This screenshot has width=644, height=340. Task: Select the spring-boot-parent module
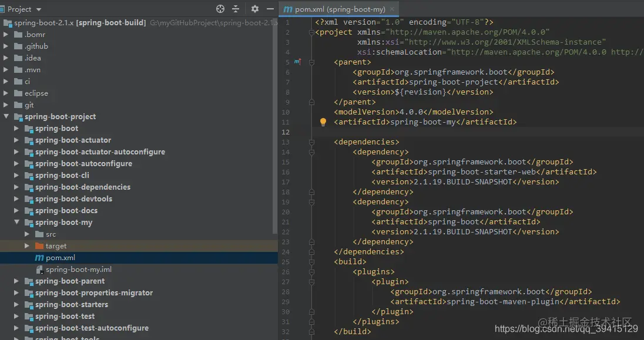coord(70,281)
